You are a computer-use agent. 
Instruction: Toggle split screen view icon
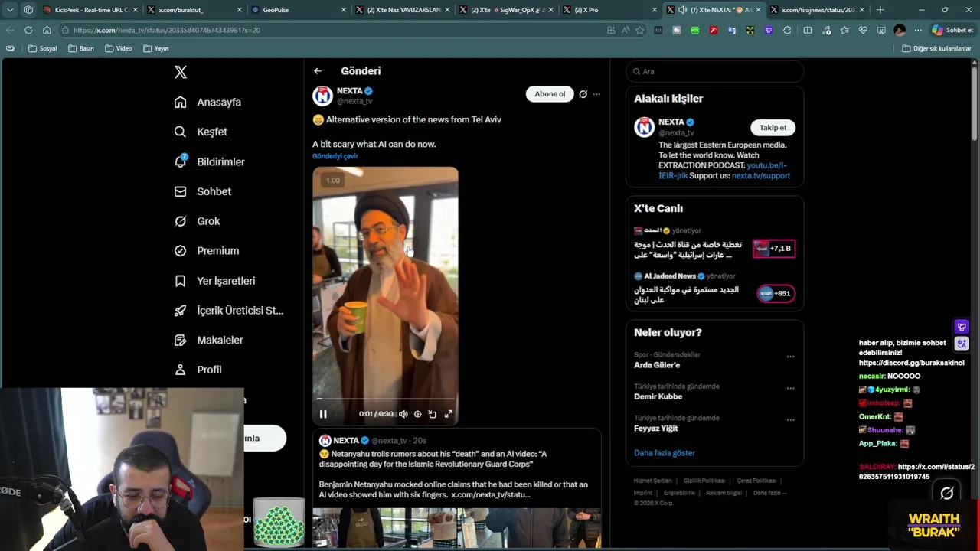point(808,30)
